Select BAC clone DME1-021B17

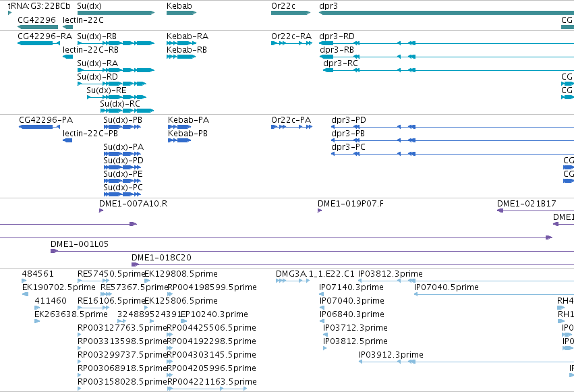tap(536, 211)
